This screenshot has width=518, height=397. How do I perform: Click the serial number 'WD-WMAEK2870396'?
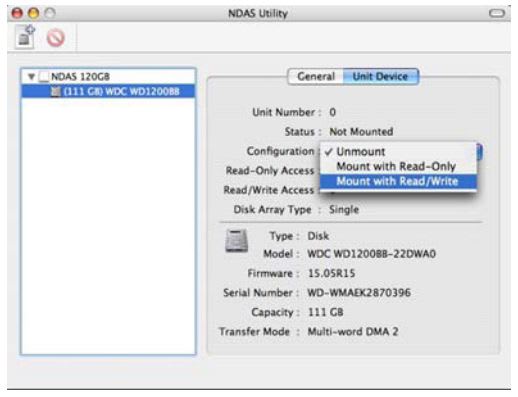359,293
